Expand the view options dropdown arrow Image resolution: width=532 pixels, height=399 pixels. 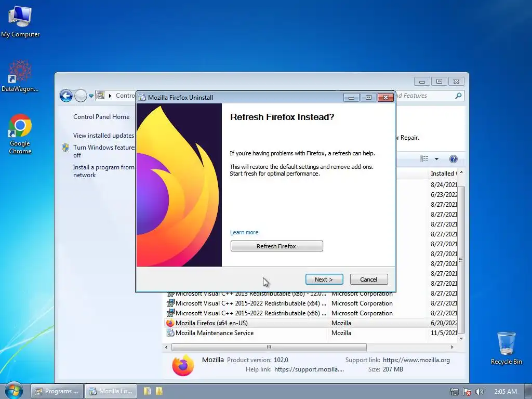pos(436,159)
